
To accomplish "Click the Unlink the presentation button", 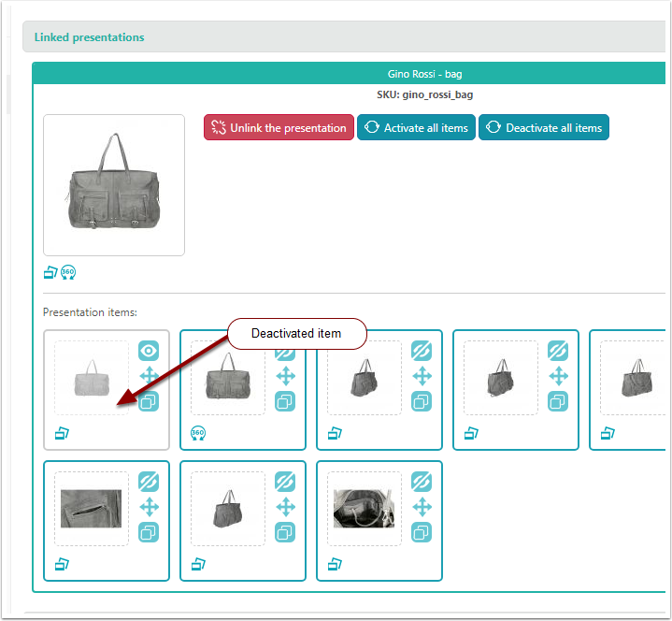I will click(x=279, y=127).
